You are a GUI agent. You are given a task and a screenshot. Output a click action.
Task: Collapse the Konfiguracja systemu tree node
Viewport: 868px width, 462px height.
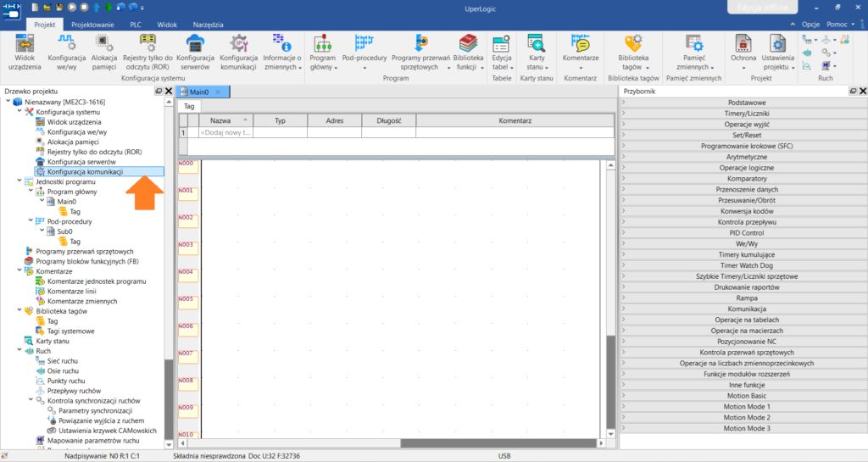(x=19, y=111)
